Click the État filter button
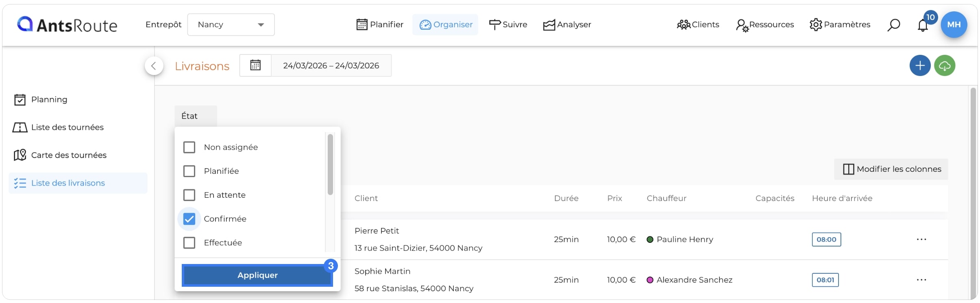The height and width of the screenshot is (303, 980). click(x=196, y=116)
